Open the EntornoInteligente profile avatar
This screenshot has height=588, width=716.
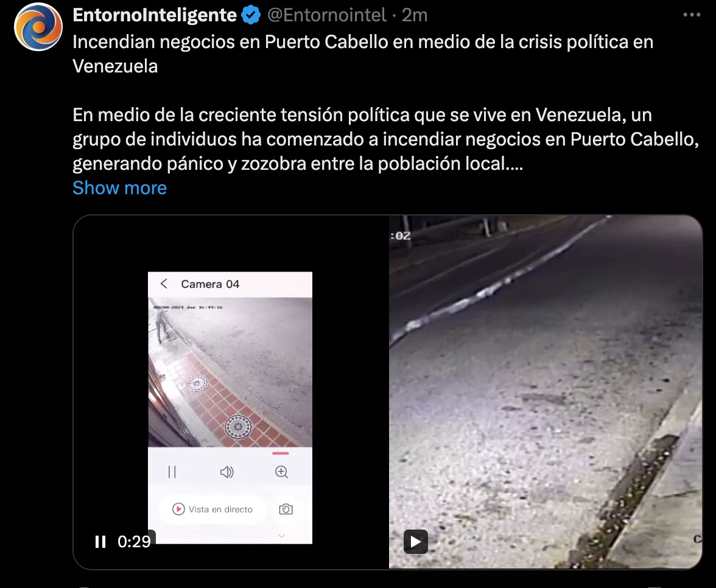tap(38, 27)
